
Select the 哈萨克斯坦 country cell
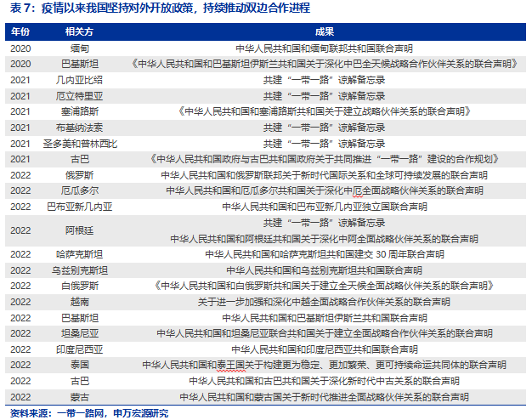click(80, 254)
